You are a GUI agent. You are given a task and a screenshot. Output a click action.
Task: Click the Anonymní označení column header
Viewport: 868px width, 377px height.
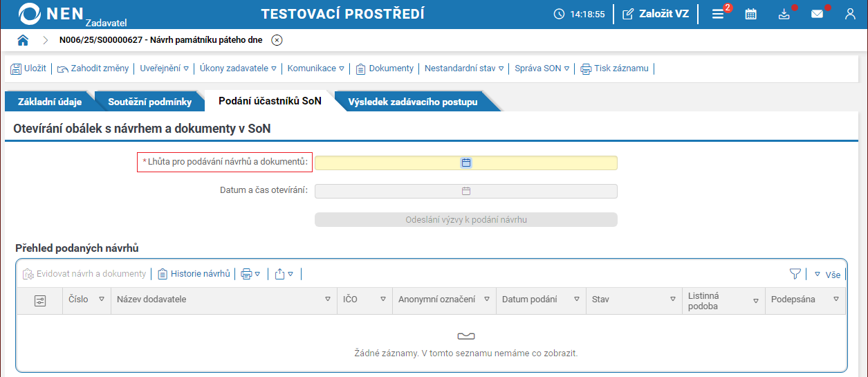[436, 300]
